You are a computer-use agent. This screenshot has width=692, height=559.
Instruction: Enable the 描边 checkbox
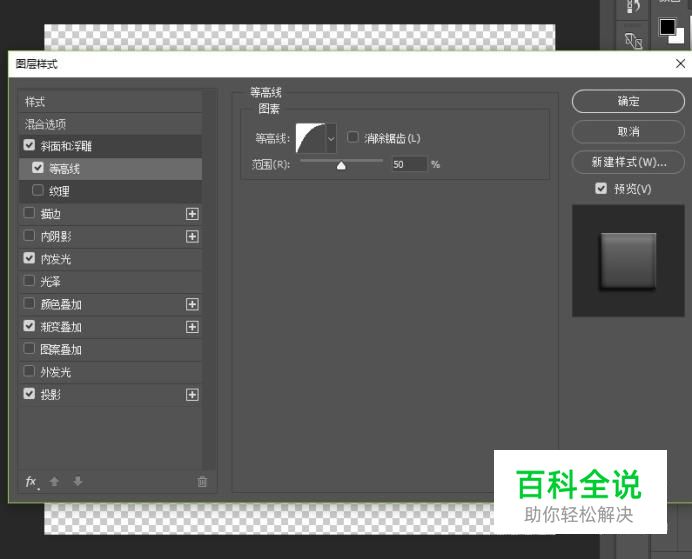click(29, 213)
